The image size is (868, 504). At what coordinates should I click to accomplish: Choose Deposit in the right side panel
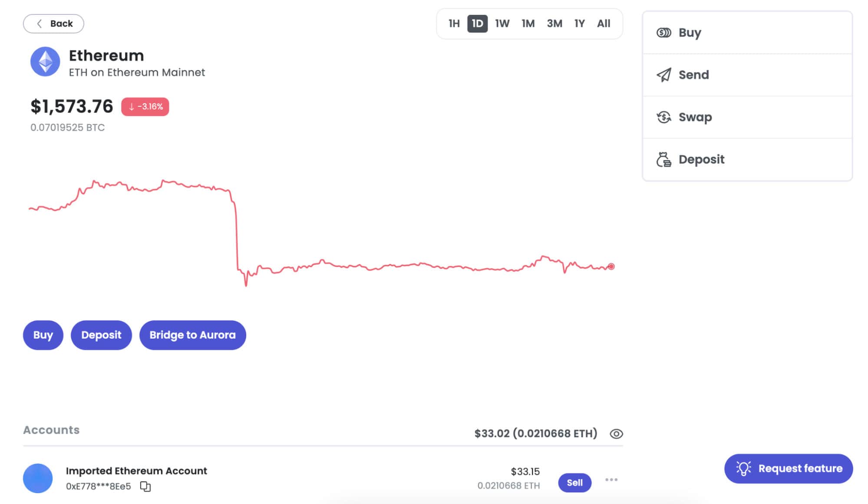coord(747,159)
